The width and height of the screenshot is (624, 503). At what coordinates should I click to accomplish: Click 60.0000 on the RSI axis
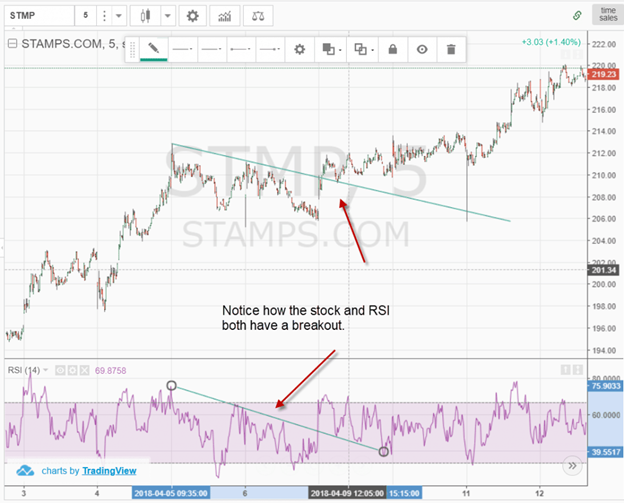pyautogui.click(x=606, y=415)
